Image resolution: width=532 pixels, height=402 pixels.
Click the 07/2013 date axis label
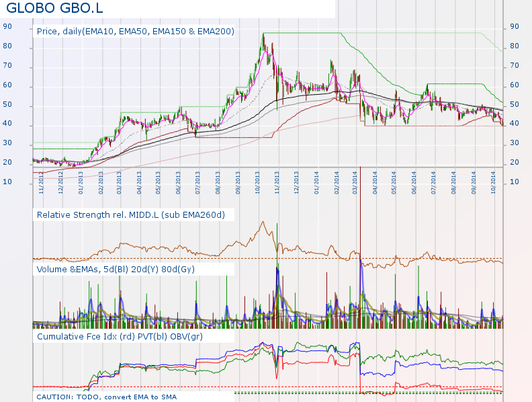[197, 183]
